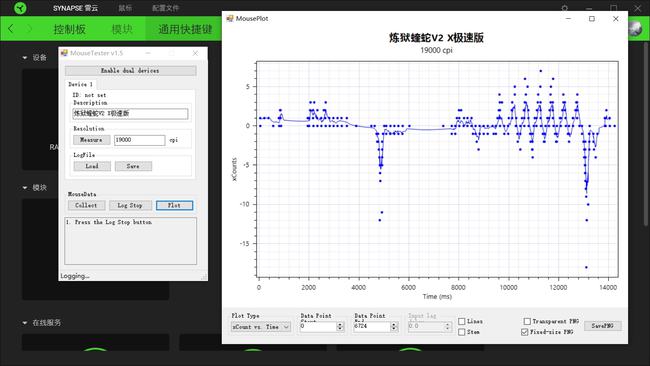This screenshot has width=650, height=366.
Task: Click the Data Point Start value field
Action: point(318,327)
